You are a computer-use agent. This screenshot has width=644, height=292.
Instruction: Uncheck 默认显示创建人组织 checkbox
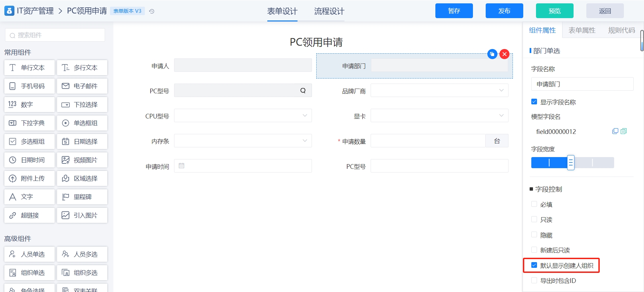coord(534,265)
